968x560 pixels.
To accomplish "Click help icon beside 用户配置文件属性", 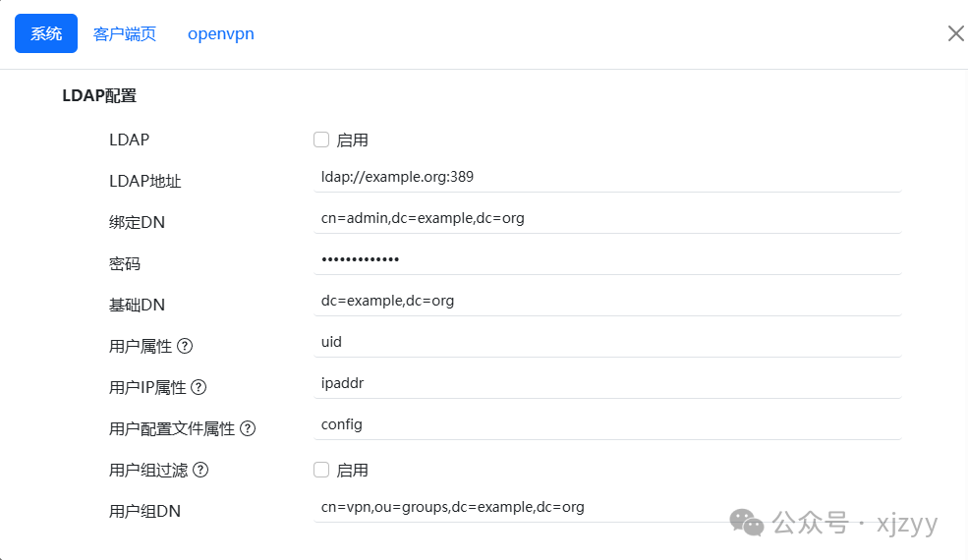I will (x=248, y=428).
